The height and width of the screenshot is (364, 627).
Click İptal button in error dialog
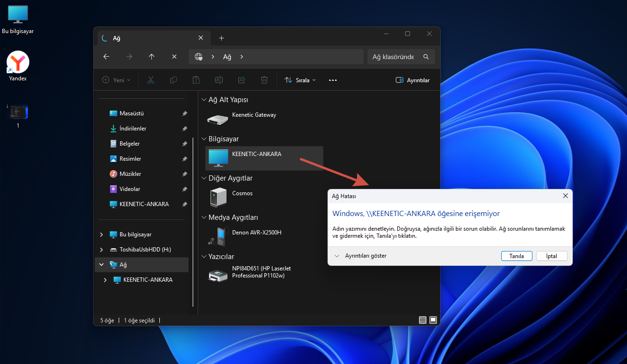pos(551,256)
